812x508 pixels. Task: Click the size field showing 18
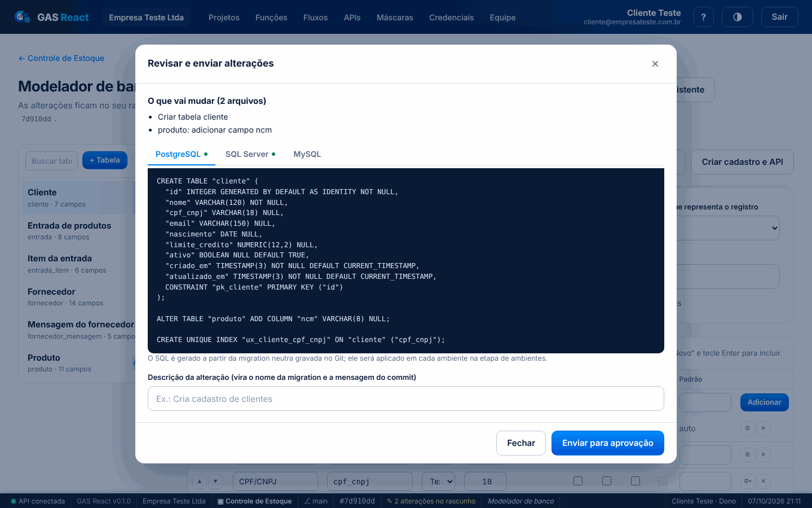point(486,481)
